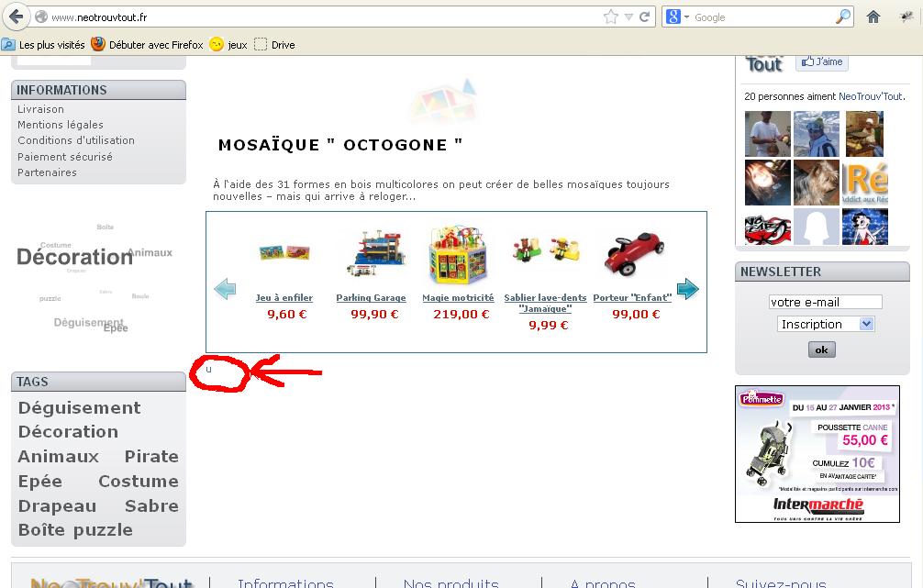Viewport: 923px width, 588px height.
Task: Bookmark page with the star icon
Action: 611,17
